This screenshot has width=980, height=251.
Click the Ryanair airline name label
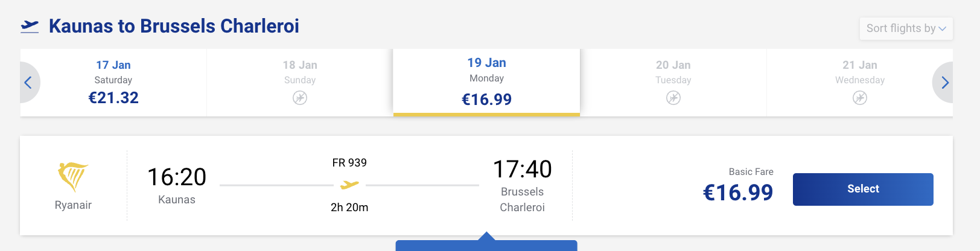click(73, 205)
